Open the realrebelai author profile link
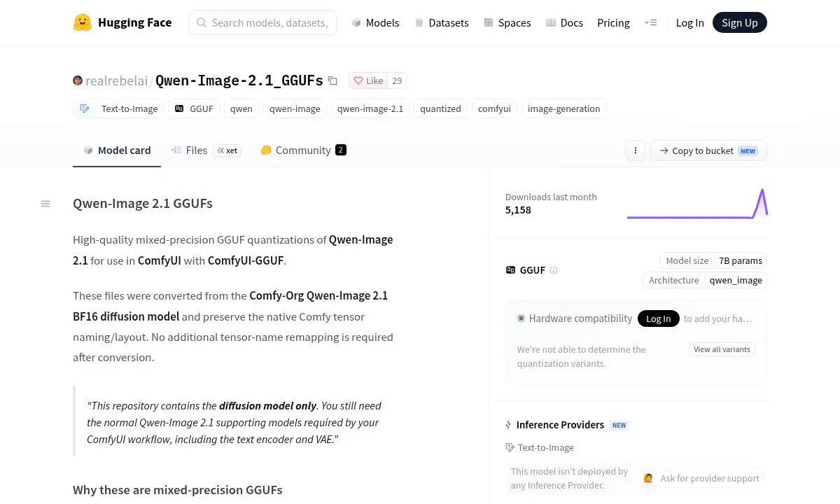This screenshot has width=840, height=504. (x=116, y=80)
